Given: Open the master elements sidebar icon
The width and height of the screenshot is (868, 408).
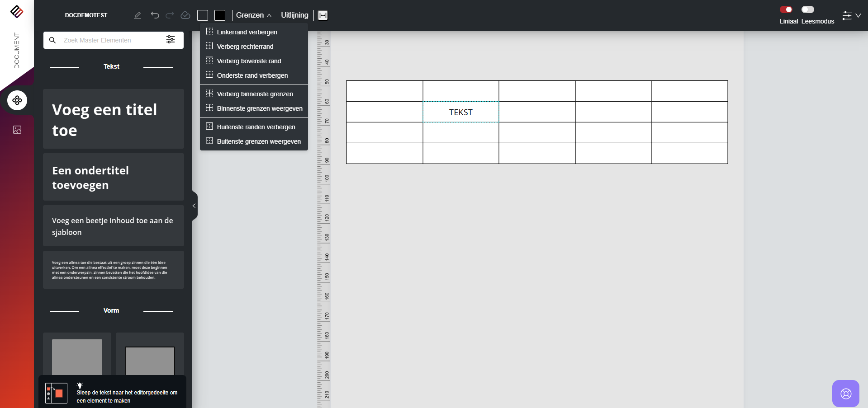Looking at the screenshot, I should coord(17,100).
